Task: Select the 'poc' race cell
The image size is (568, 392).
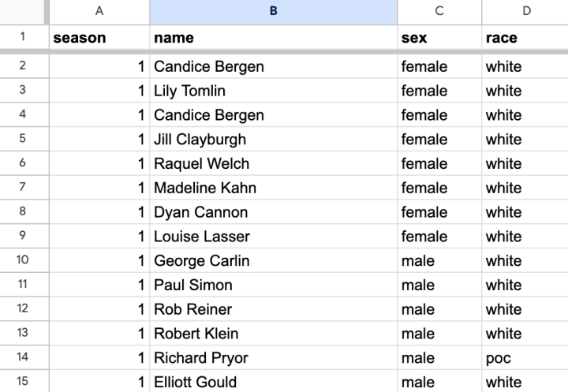Action: [525, 357]
